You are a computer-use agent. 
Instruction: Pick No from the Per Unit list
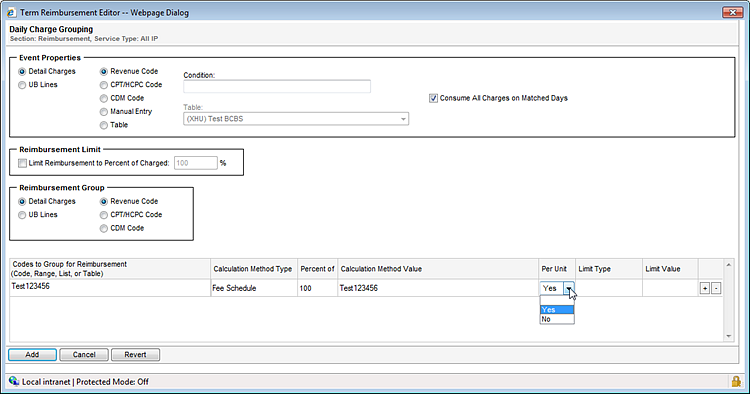(557, 319)
